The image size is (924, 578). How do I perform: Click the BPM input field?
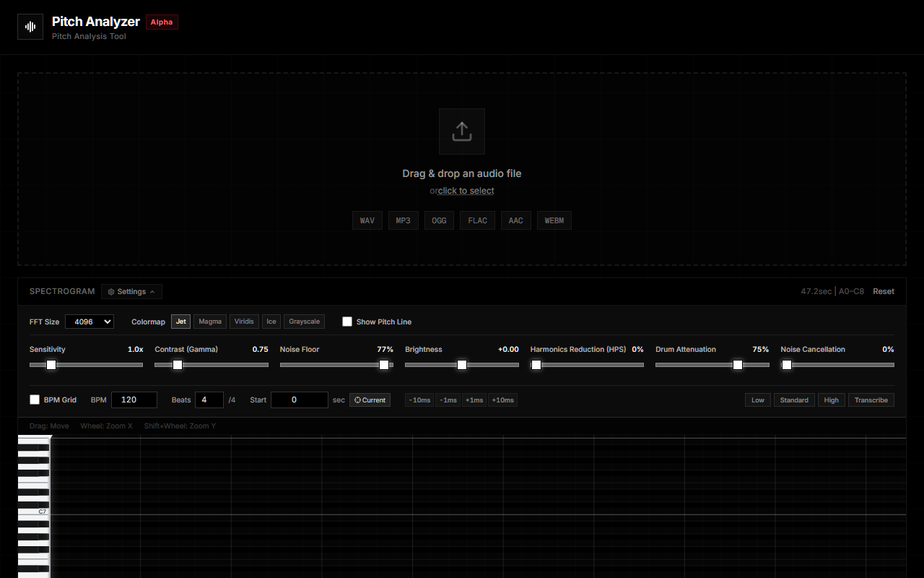(x=134, y=400)
